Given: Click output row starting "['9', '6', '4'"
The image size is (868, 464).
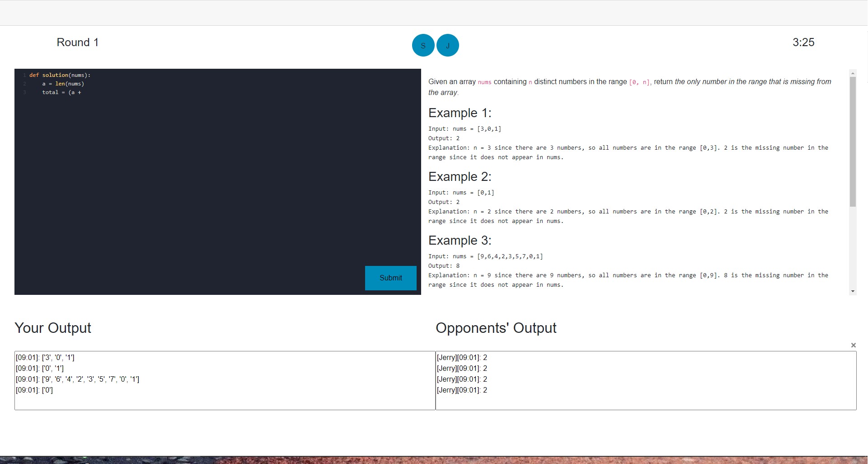Looking at the screenshot, I should 77,379.
